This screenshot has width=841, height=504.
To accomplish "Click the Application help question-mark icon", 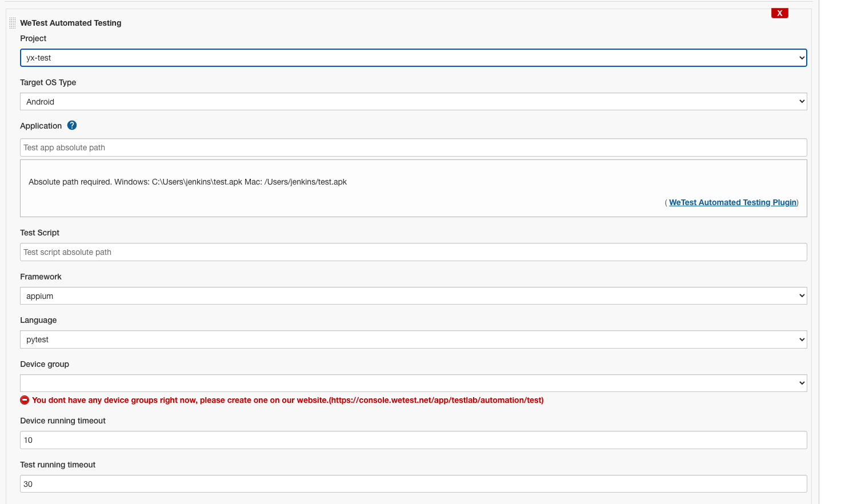I will pos(72,125).
